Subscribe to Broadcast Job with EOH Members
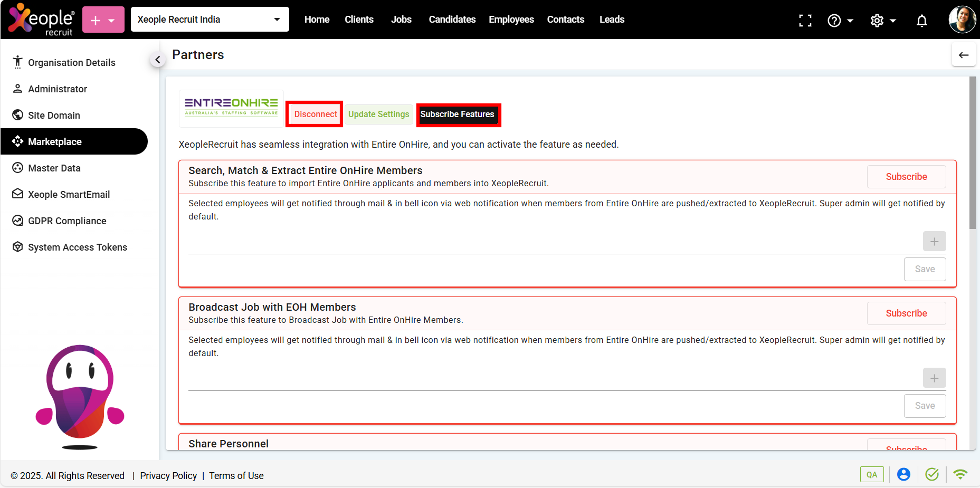The image size is (980, 488). [906, 313]
